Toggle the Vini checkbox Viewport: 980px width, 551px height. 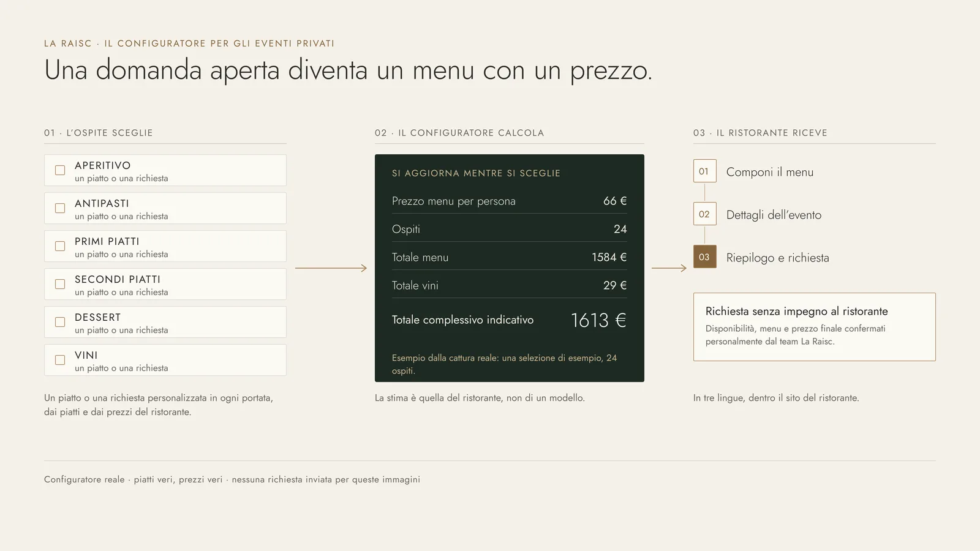[60, 360]
